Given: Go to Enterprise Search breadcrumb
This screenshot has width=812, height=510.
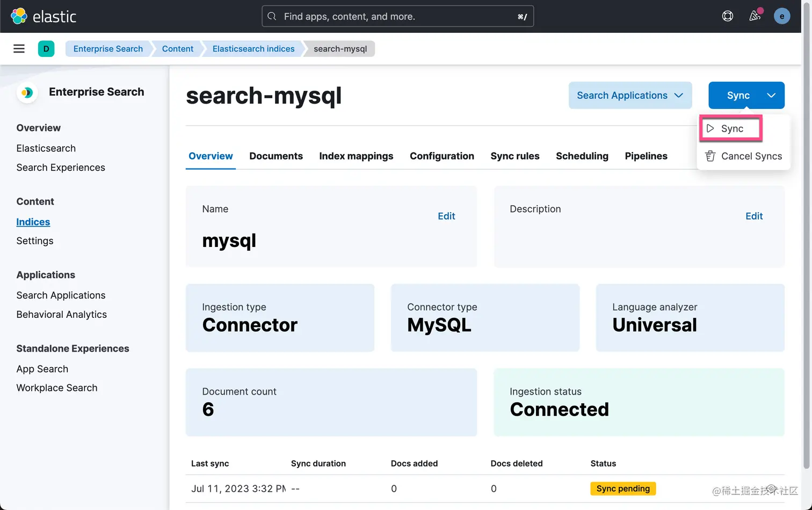Looking at the screenshot, I should (108, 49).
